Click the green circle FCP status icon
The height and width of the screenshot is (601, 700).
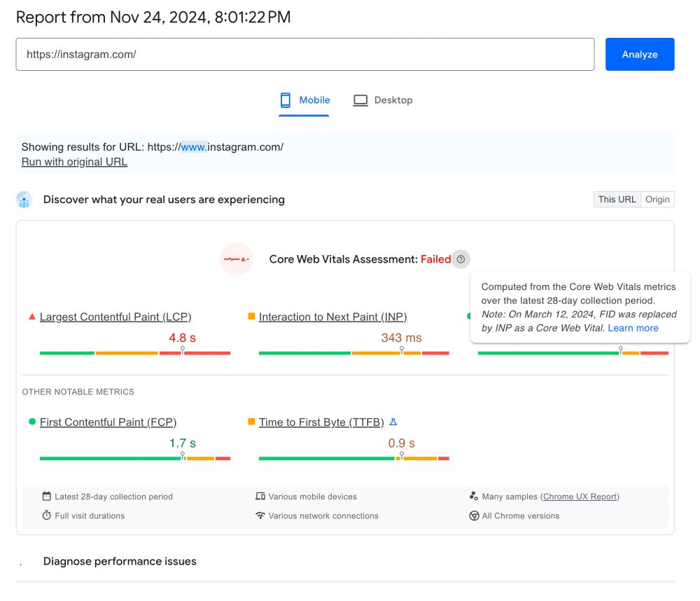[32, 422]
